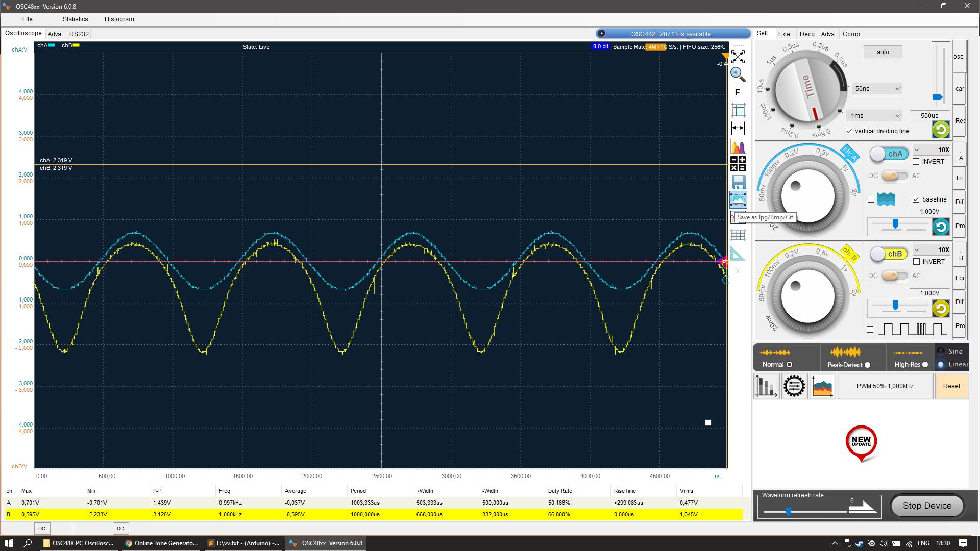Click the osc side tab button

(x=959, y=57)
